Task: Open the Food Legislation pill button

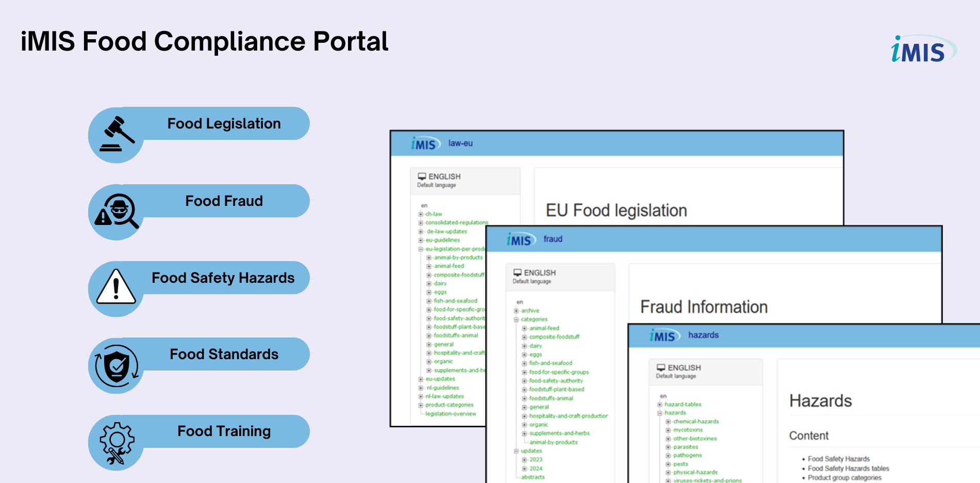Action: (224, 123)
